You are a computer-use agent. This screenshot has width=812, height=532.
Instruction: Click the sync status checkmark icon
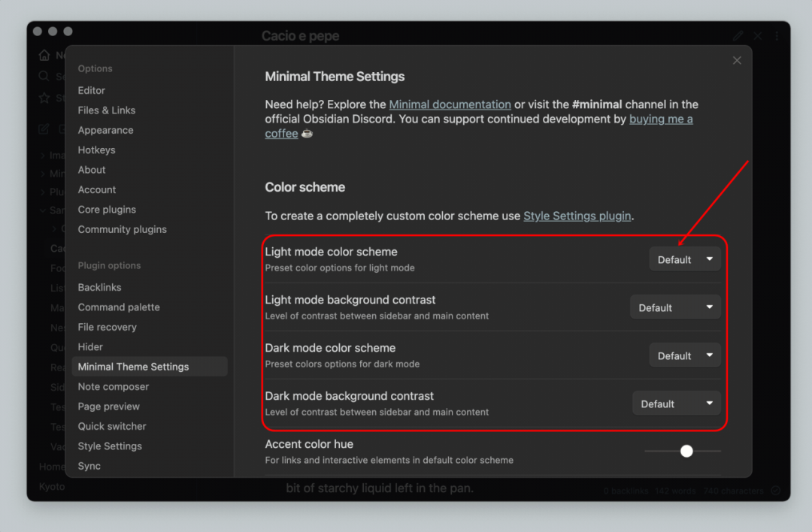(x=775, y=491)
